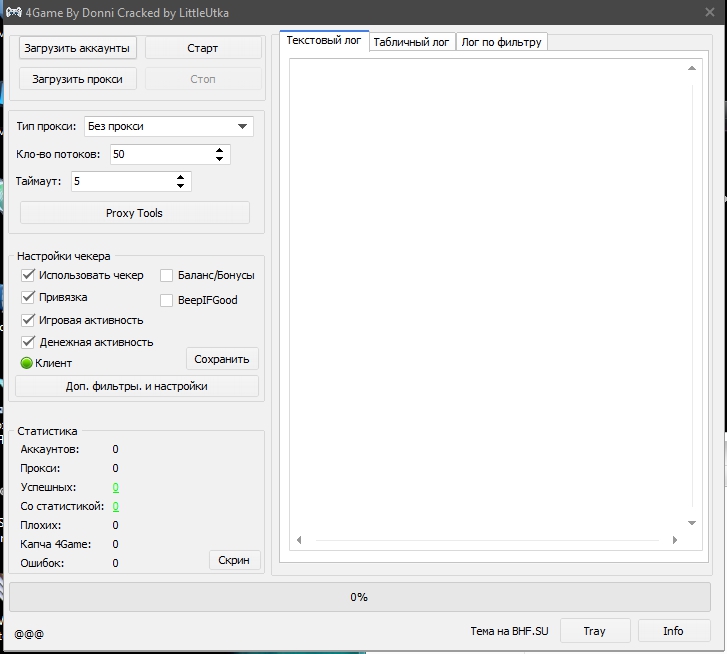This screenshot has width=727, height=654.
Task: Increase Таймаут value
Action: [180, 177]
